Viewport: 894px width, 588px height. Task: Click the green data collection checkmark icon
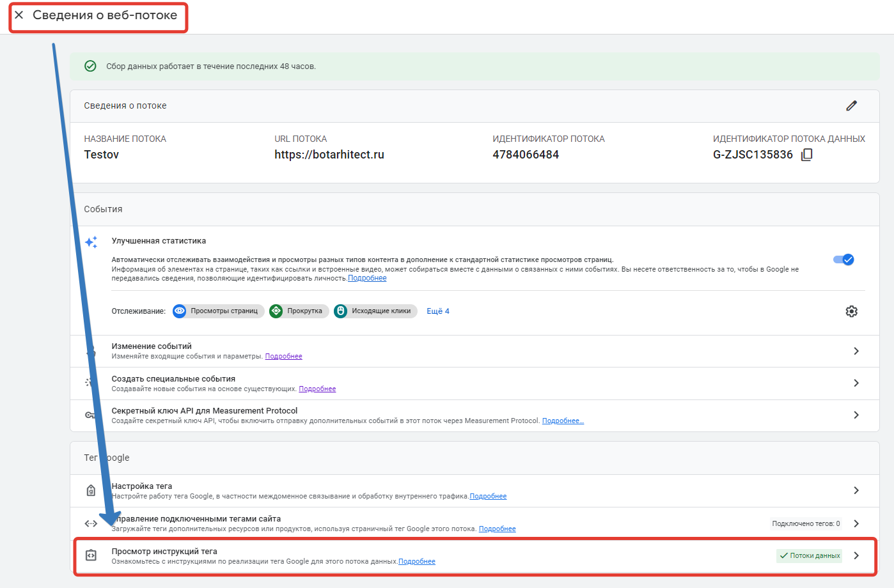[91, 66]
